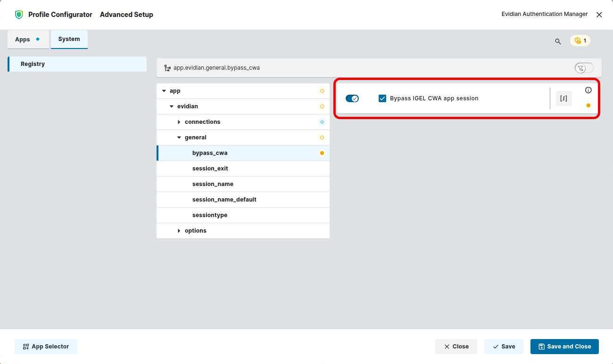Click the Evidian Authentication Manager title

pos(545,14)
